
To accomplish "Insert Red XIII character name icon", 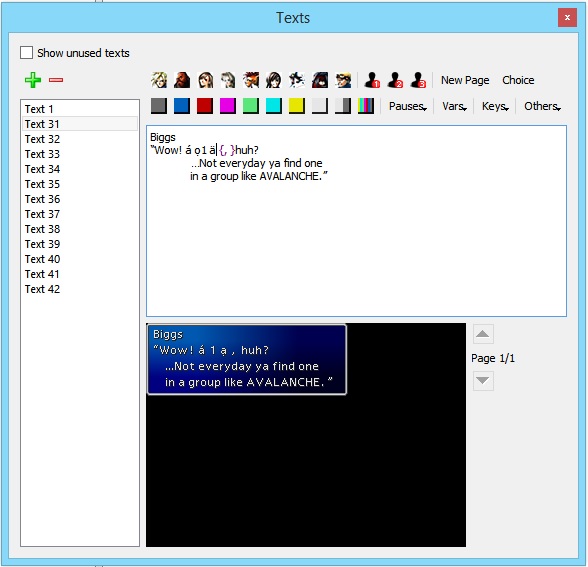I will pos(251,80).
